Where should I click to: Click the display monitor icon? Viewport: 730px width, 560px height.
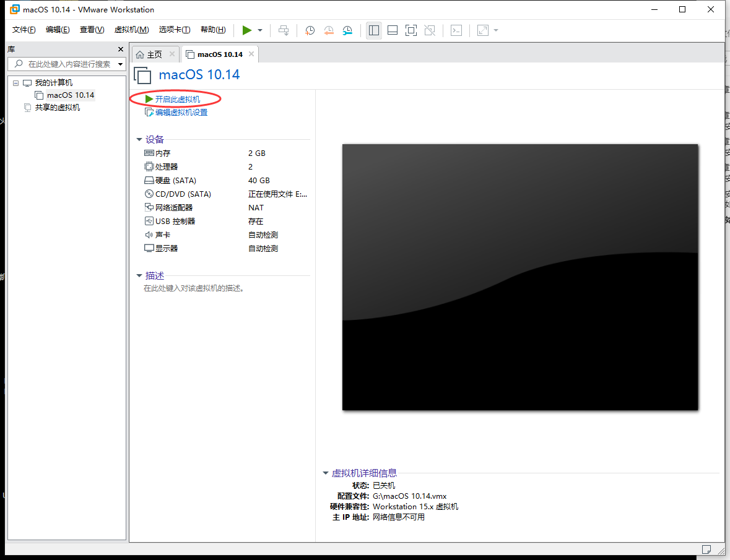coord(149,248)
